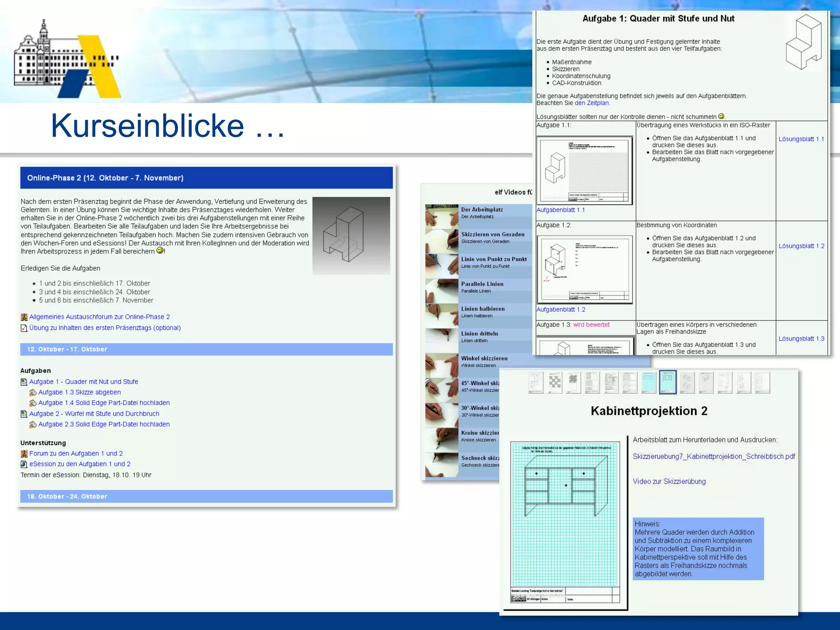Open the Allgemeines Austauschforum zur Online-Phase 2 link
Screen dimensions: 840x630
pos(99,317)
